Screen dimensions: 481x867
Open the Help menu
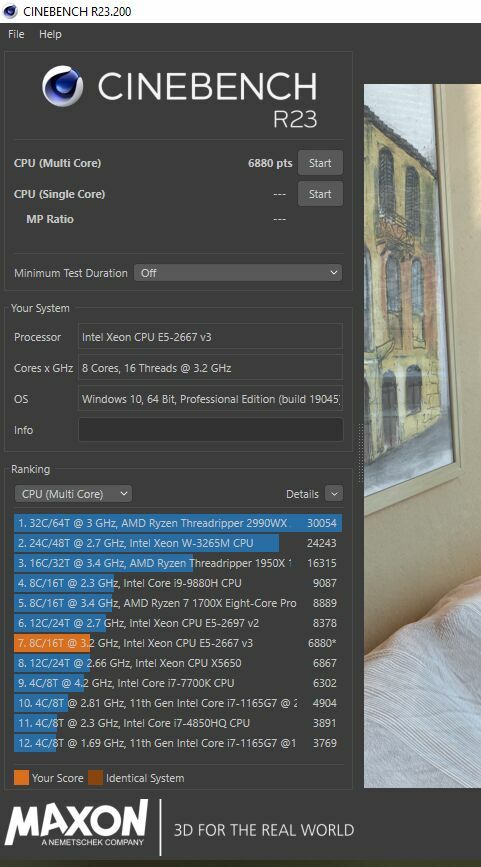pyautogui.click(x=50, y=34)
